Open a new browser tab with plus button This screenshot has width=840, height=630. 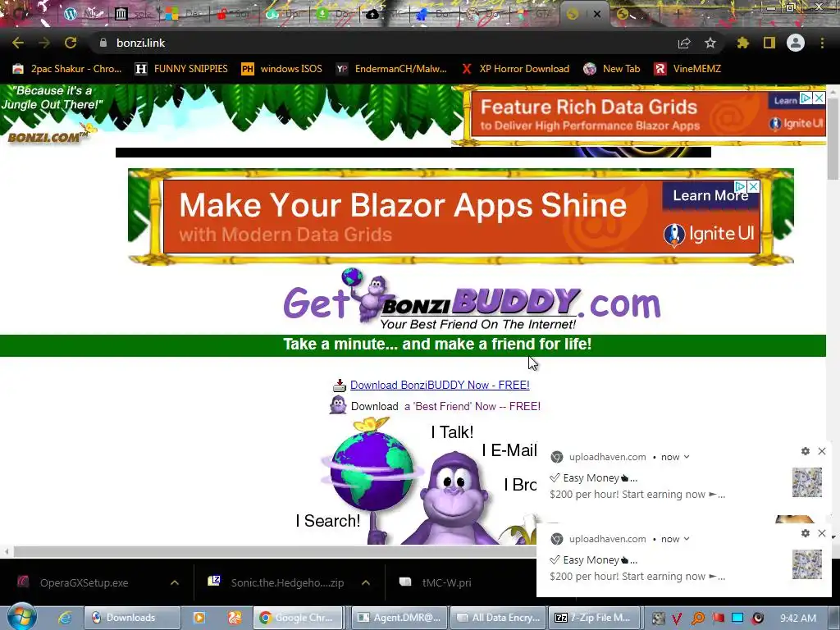678,14
